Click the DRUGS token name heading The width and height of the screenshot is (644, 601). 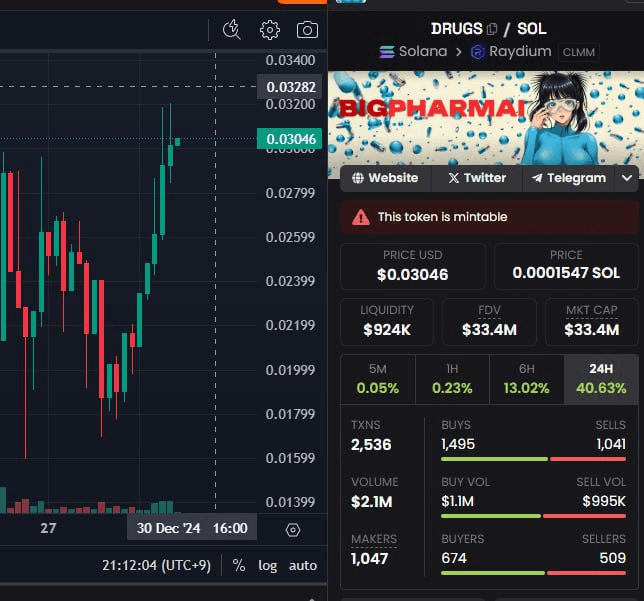[x=457, y=29]
